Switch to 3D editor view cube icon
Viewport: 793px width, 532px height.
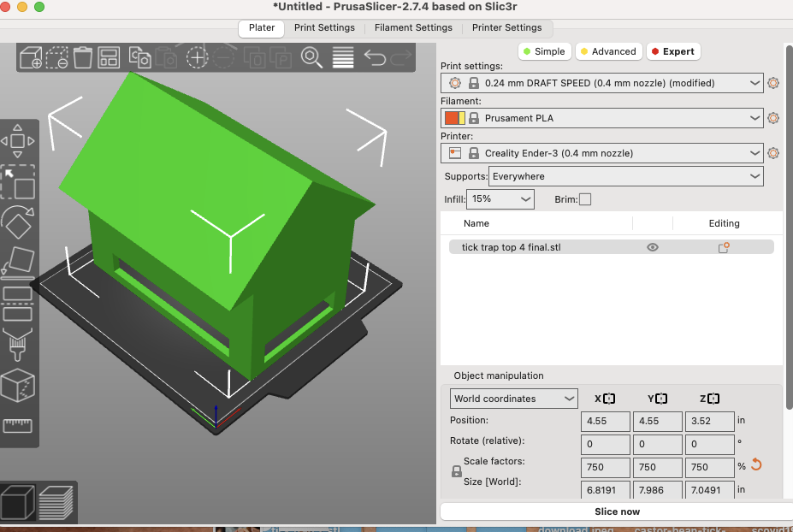click(18, 502)
